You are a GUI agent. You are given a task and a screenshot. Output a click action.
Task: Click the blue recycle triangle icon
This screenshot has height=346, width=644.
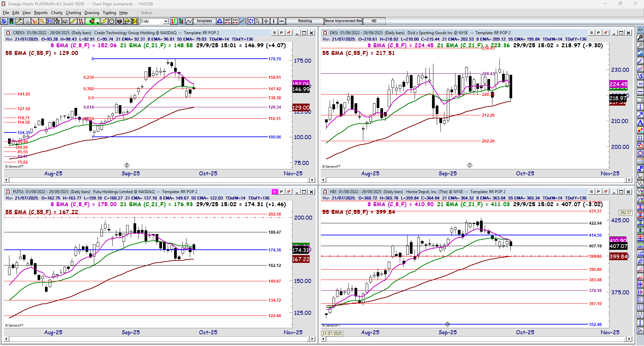[x=220, y=21]
